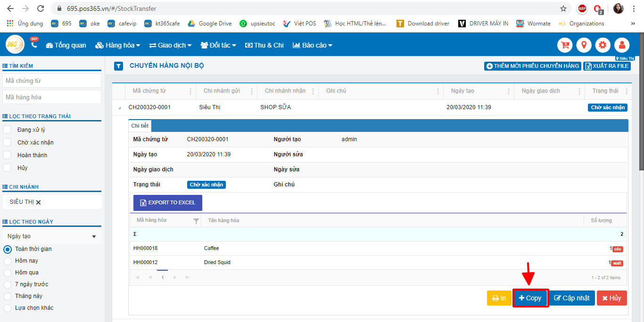644x322 pixels.
Task: Open the Ngày tạo dropdown
Action: click(x=51, y=236)
